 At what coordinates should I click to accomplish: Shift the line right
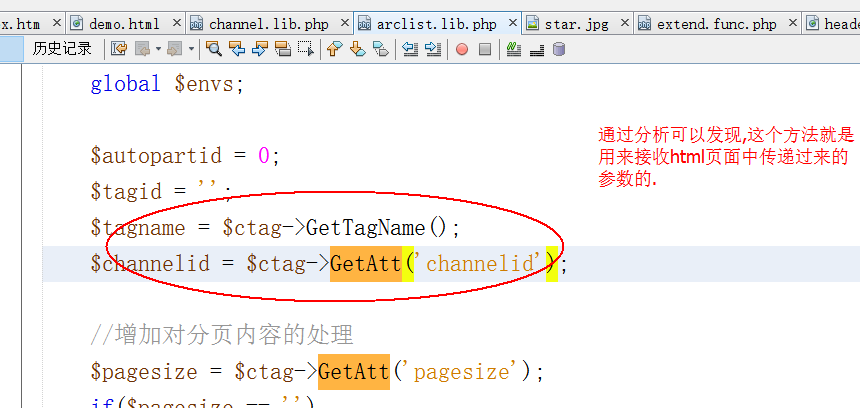point(433,48)
